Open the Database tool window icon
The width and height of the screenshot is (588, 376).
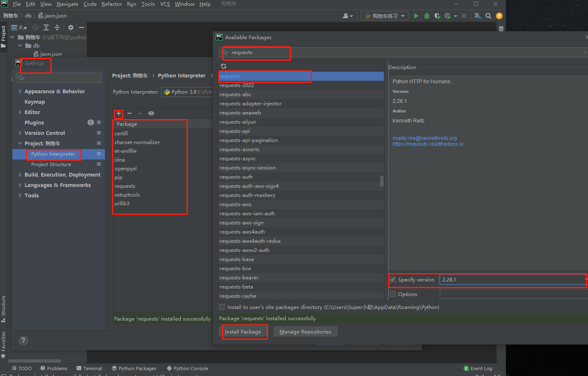coord(501,29)
